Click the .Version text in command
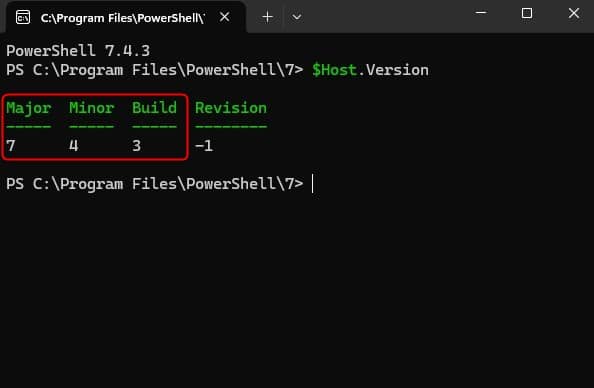Screen dimensions: 594x388 [393, 70]
